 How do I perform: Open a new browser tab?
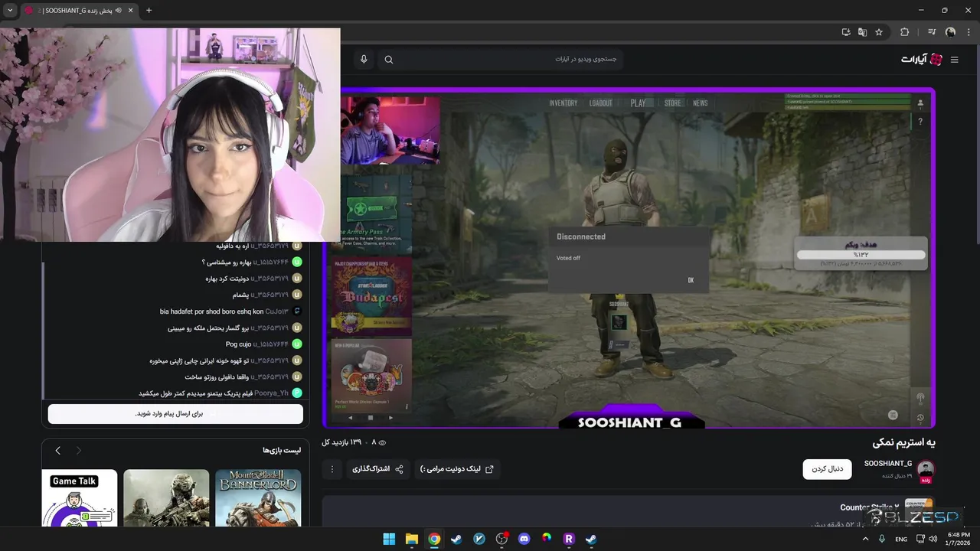149,11
